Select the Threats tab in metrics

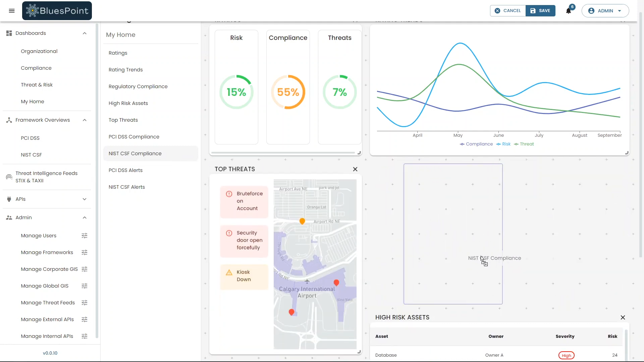tap(340, 38)
